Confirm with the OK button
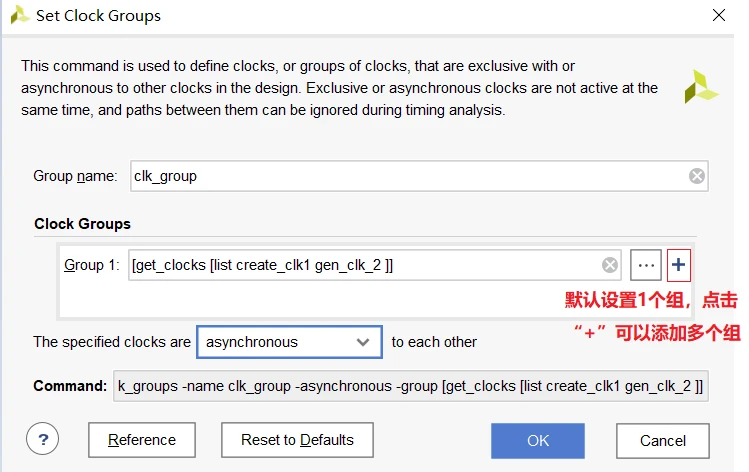749x472 pixels. 538,440
